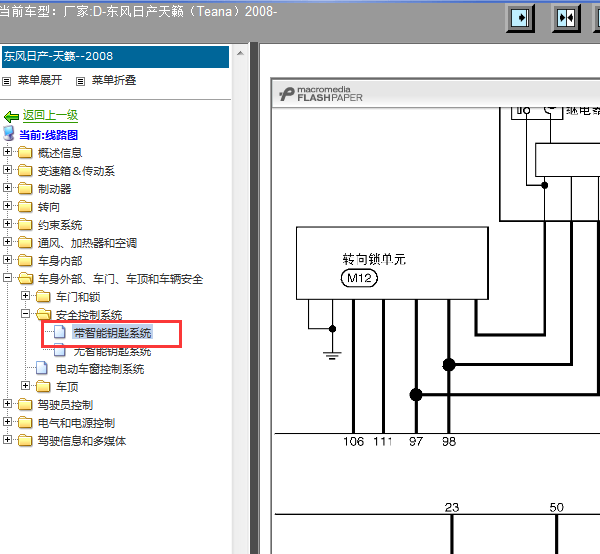
Task: Click the 当前:线路图 label
Action: tap(48, 135)
